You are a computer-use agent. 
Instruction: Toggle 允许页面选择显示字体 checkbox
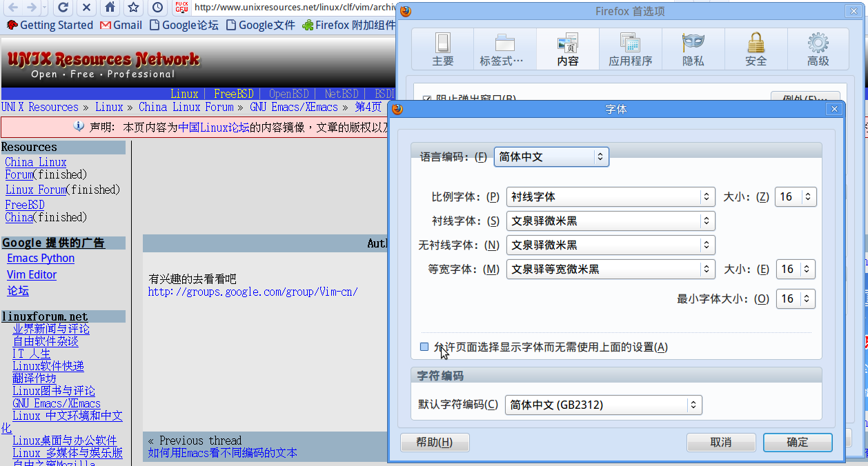click(x=424, y=347)
